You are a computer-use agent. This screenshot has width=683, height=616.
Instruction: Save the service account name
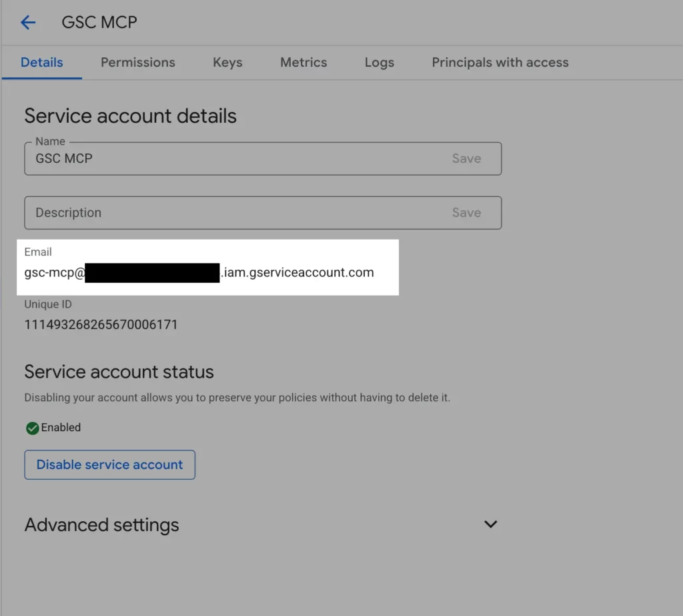point(466,158)
